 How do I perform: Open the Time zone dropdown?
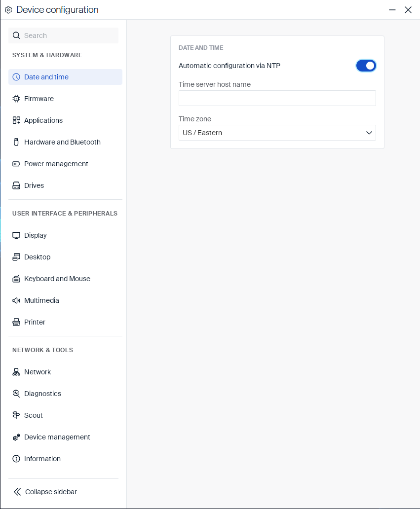tap(277, 133)
